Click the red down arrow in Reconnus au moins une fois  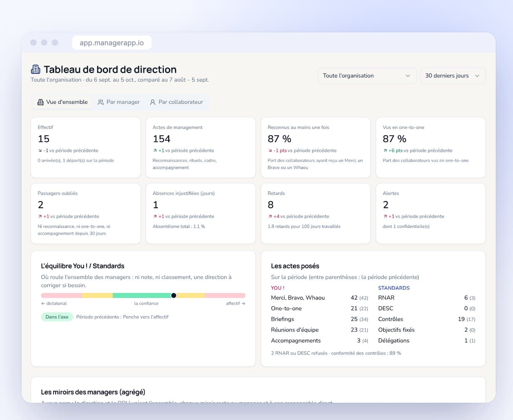pyautogui.click(x=270, y=150)
